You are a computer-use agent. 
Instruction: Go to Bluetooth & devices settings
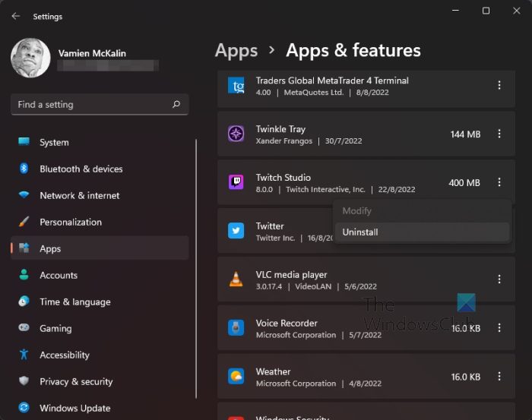pos(81,169)
